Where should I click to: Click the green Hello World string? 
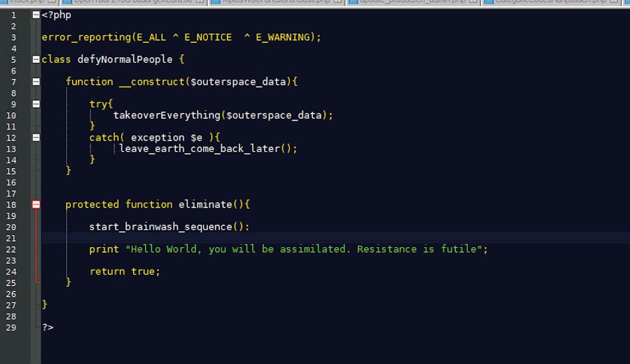pos(303,249)
